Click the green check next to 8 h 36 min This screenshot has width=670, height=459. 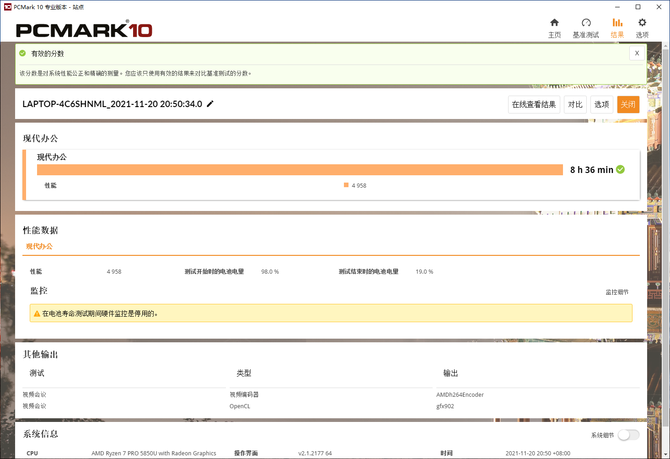tap(620, 169)
